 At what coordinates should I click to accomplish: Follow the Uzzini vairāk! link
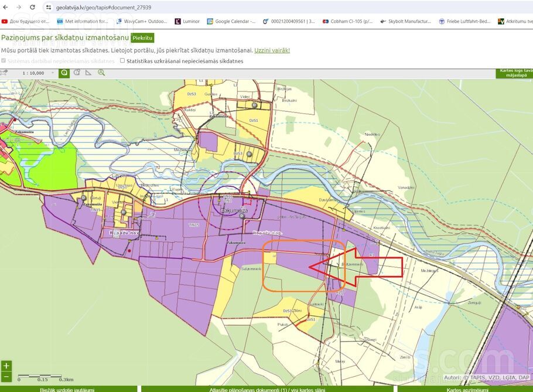click(x=272, y=50)
